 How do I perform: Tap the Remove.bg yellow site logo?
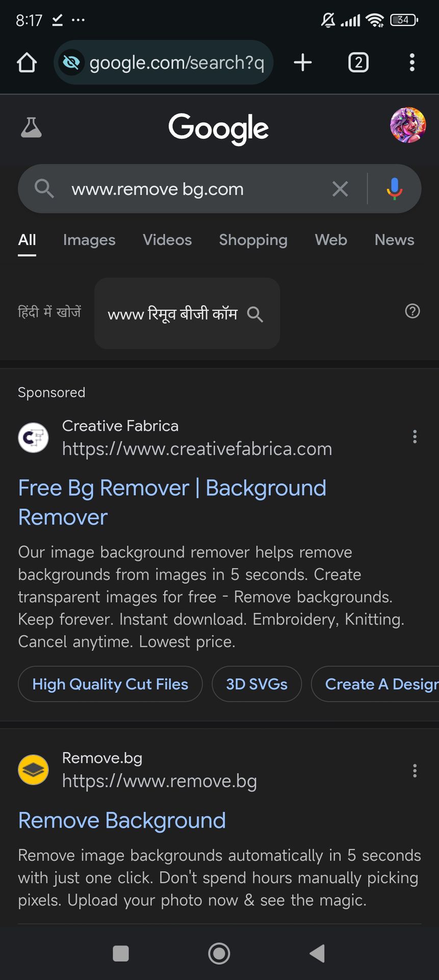[x=33, y=770]
